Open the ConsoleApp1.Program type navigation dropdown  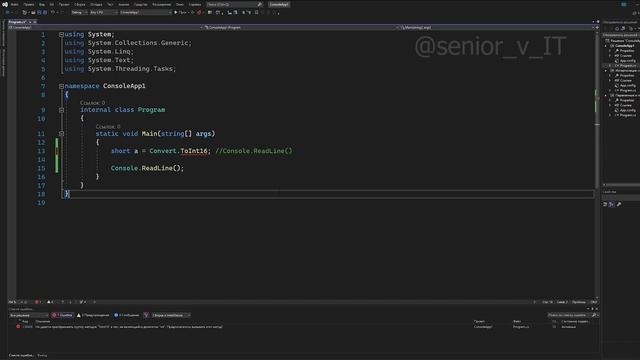301,27
